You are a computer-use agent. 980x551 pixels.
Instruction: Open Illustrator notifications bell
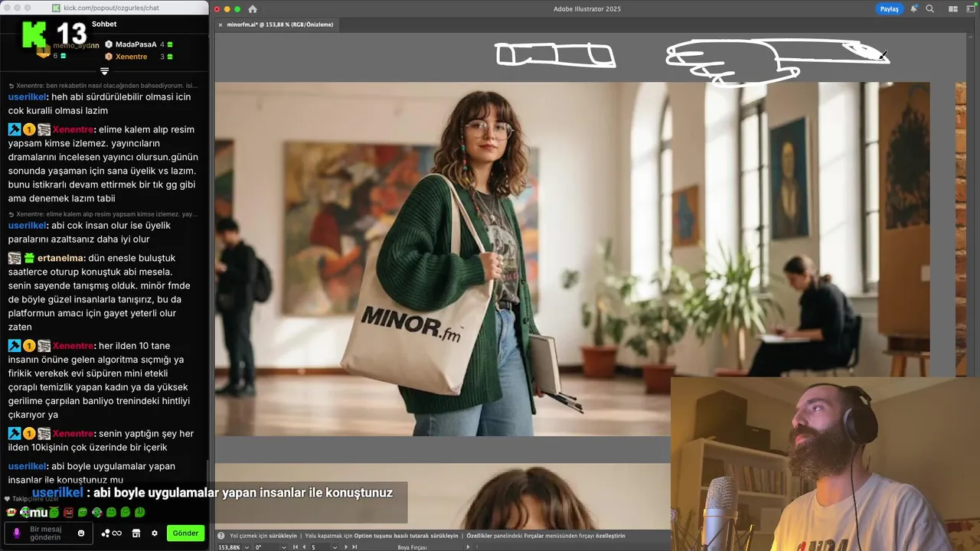914,9
